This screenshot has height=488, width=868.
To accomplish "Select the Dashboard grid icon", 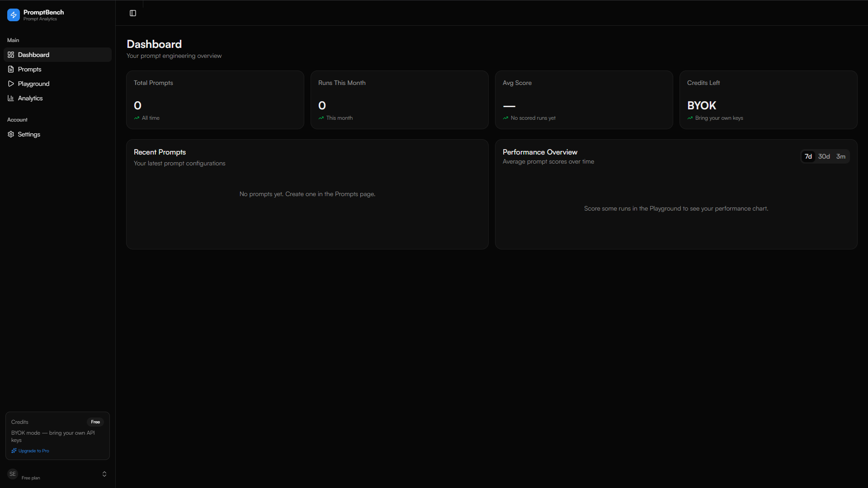I will 11,55.
